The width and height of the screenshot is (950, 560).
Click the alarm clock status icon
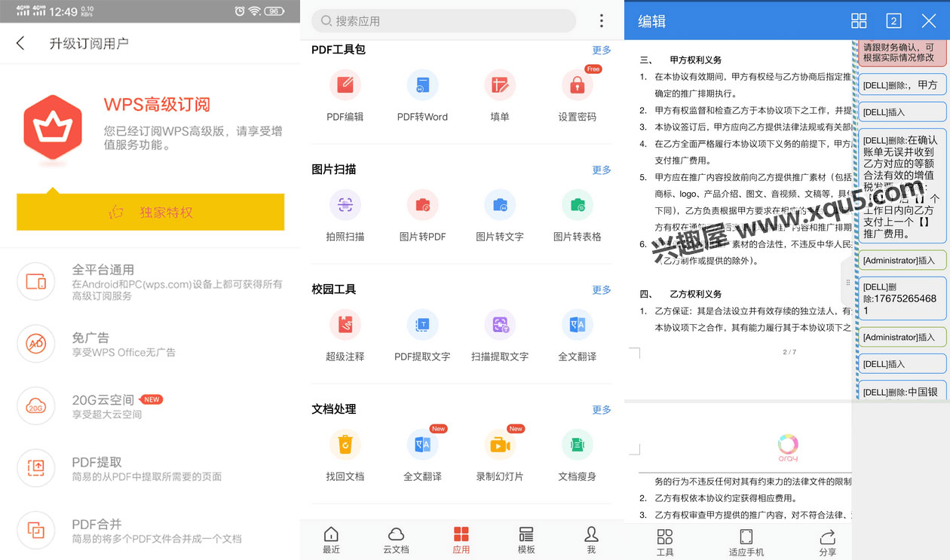pos(240,11)
